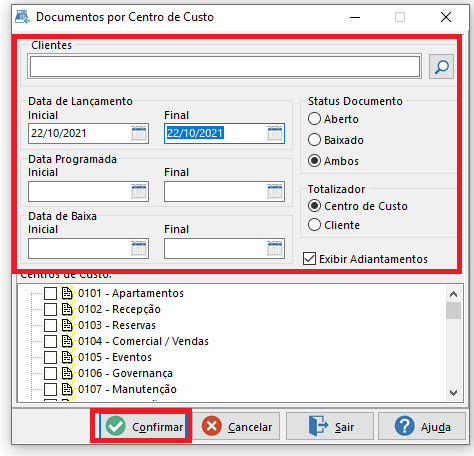Viewport: 474px width, 456px height.
Task: Select Baixado status radio button
Action: point(314,140)
